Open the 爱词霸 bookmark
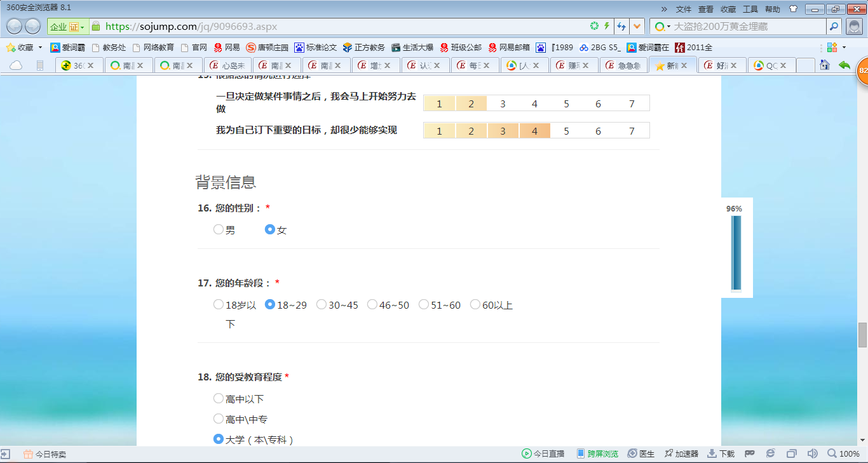 point(68,47)
